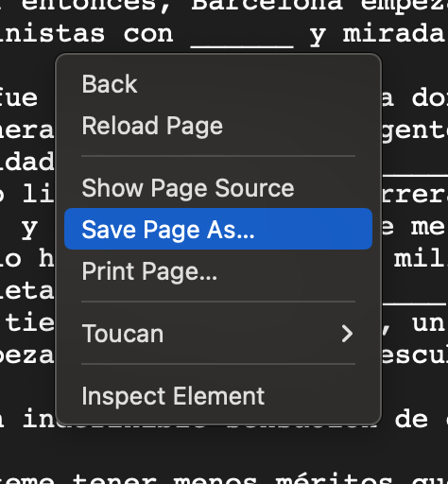Click Save Page As… menu entry

pyautogui.click(x=218, y=229)
